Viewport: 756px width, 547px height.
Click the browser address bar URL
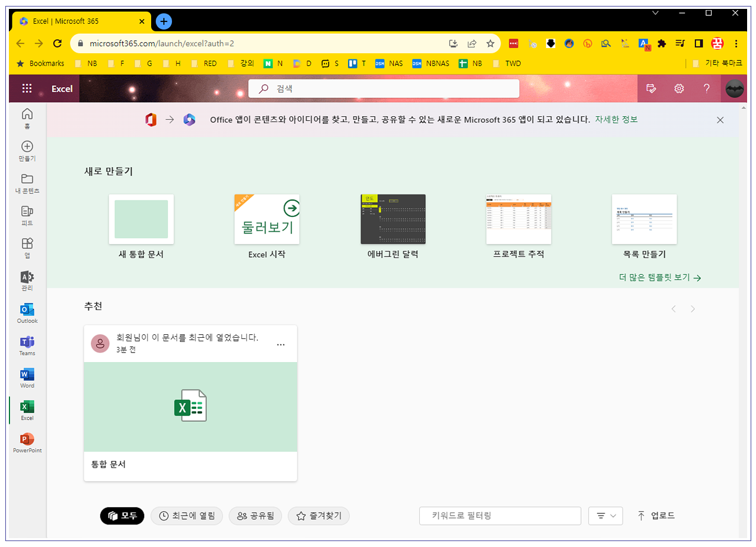click(x=162, y=43)
